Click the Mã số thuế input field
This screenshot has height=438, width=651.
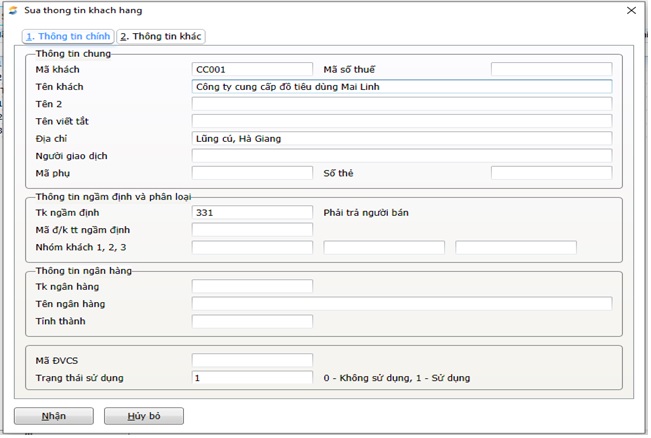pyautogui.click(x=551, y=70)
